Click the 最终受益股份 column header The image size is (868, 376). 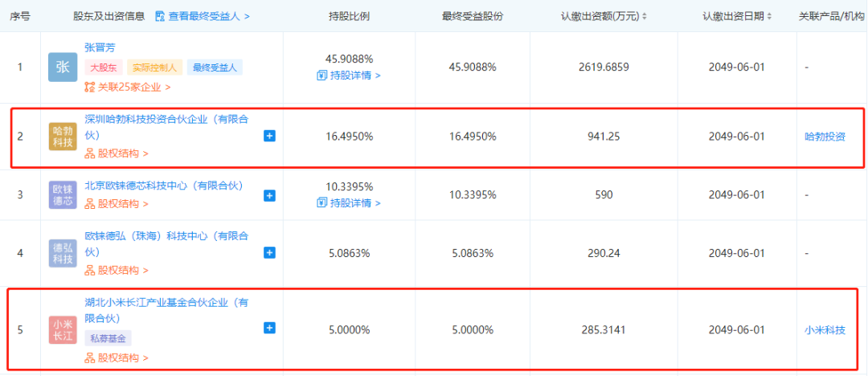[x=473, y=16]
